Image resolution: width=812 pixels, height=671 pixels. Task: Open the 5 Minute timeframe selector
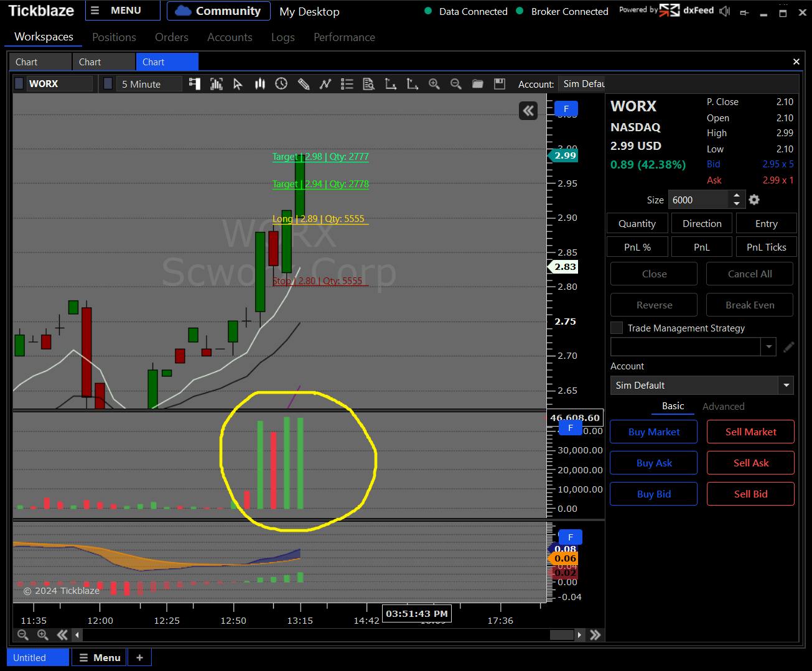tap(149, 84)
